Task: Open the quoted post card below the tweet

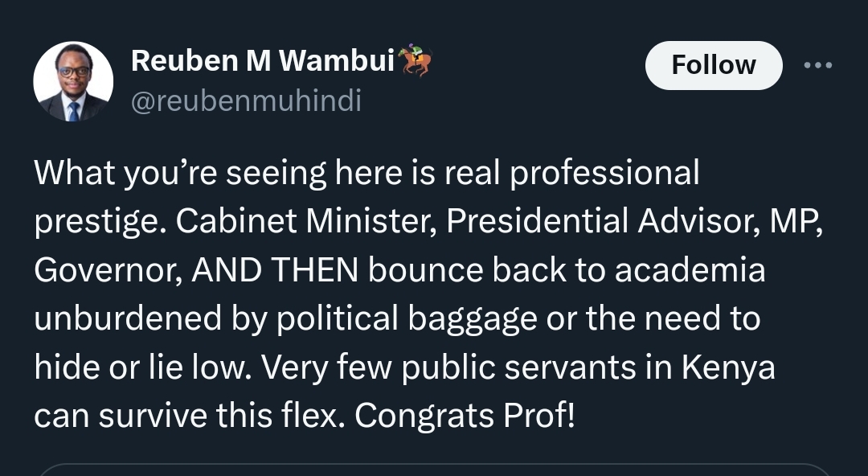Action: [x=434, y=470]
